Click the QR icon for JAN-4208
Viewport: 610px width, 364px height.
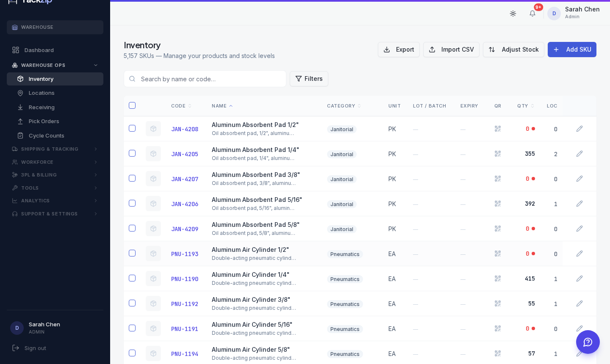(x=498, y=129)
